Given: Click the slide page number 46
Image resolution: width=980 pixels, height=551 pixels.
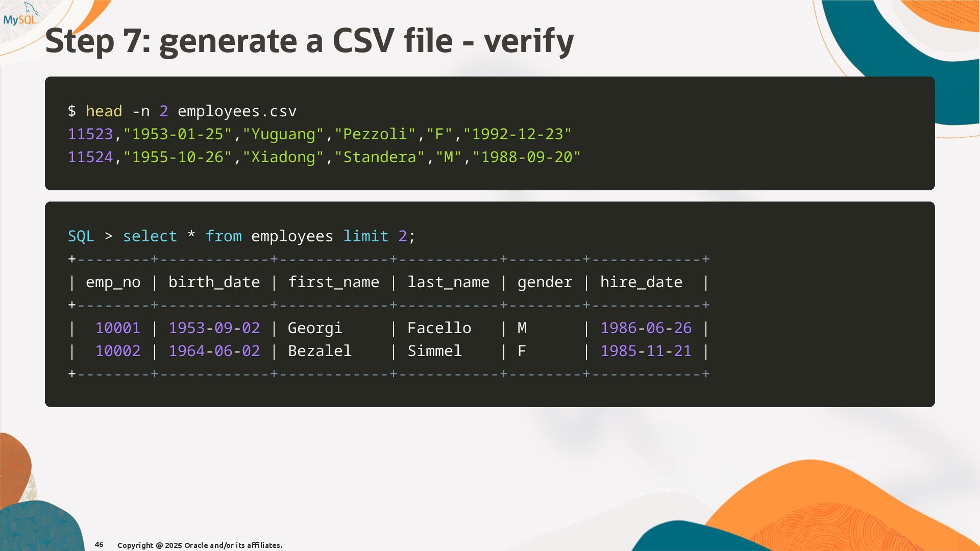Looking at the screenshot, I should [x=99, y=544].
